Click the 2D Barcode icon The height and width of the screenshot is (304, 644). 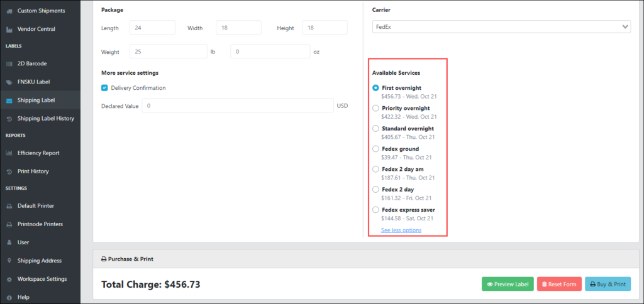click(x=9, y=64)
